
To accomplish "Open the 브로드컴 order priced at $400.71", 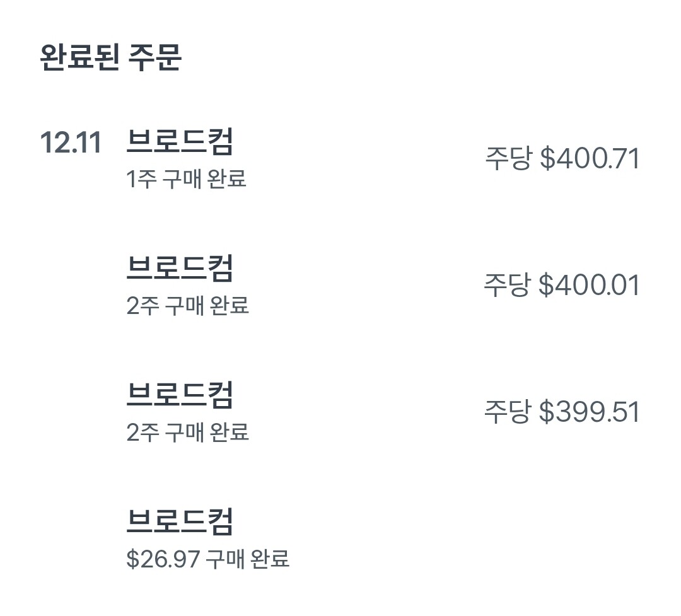I will (180, 141).
